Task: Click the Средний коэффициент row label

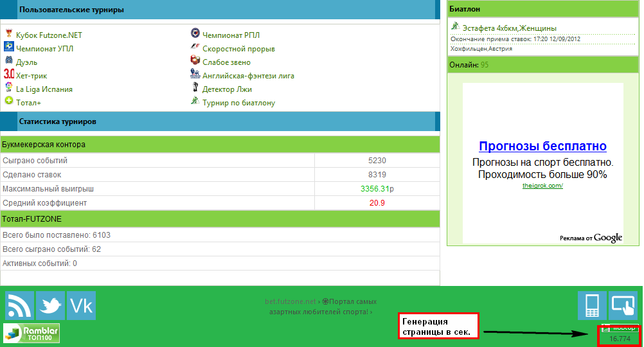Action: [45, 203]
